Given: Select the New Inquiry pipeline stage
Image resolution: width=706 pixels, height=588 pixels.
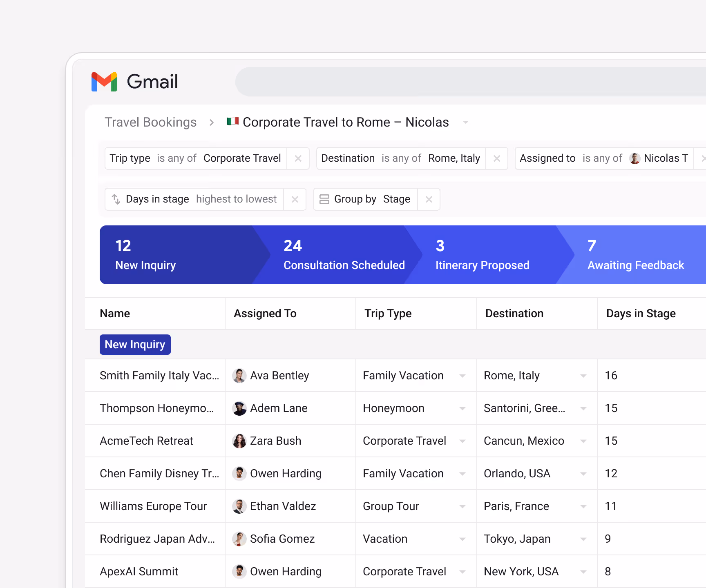Looking at the screenshot, I should point(180,255).
